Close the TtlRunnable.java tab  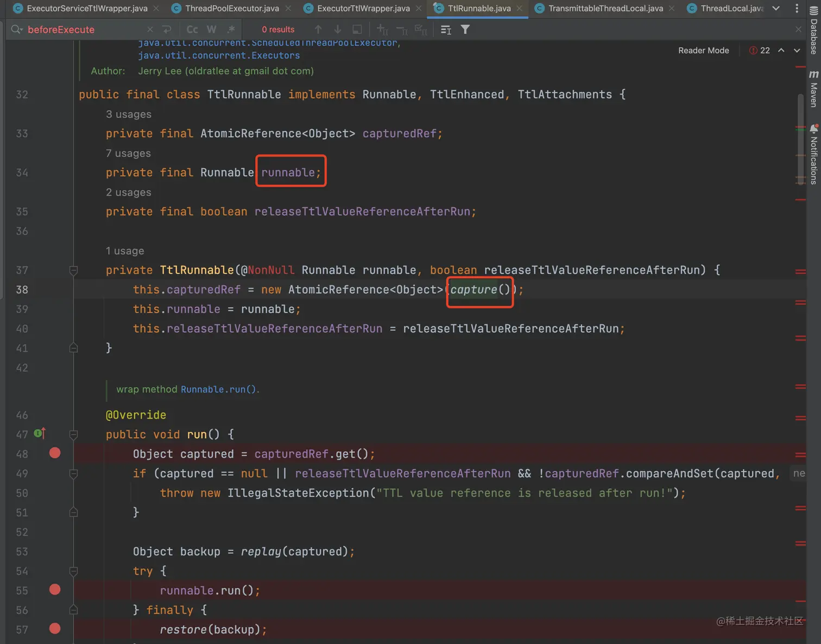(x=520, y=8)
